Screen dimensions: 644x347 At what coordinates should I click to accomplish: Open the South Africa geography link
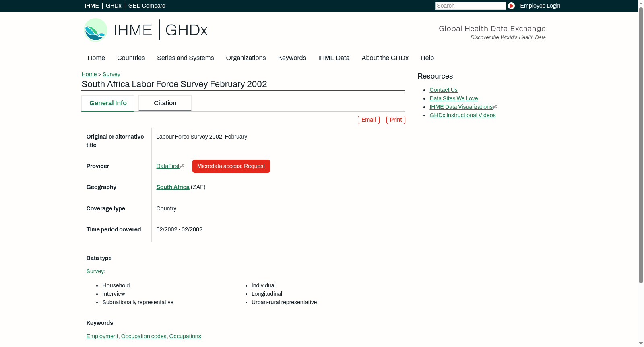173,187
